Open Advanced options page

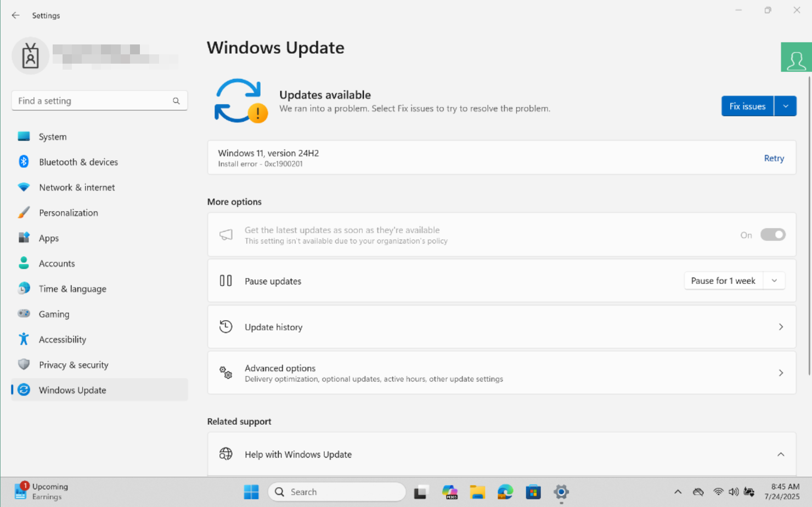(x=501, y=373)
